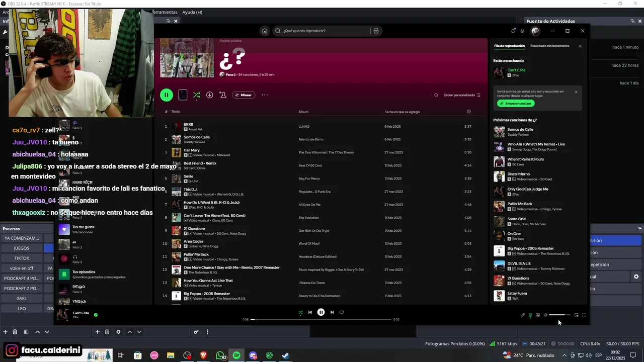Open the Orden personalizado sort dropdown
This screenshot has width=644, height=362.
[462, 95]
